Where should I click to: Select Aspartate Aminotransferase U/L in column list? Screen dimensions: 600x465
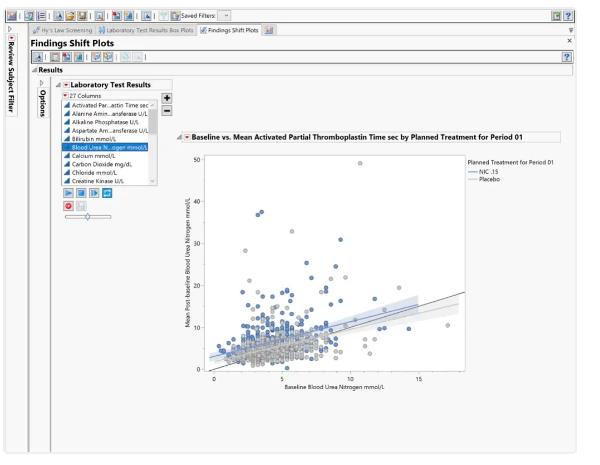[x=106, y=131]
